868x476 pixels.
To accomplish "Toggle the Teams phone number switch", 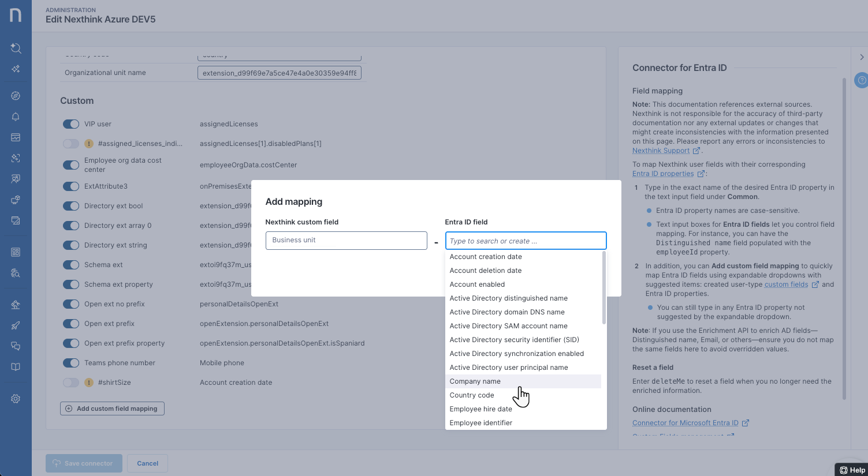I will pyautogui.click(x=71, y=363).
